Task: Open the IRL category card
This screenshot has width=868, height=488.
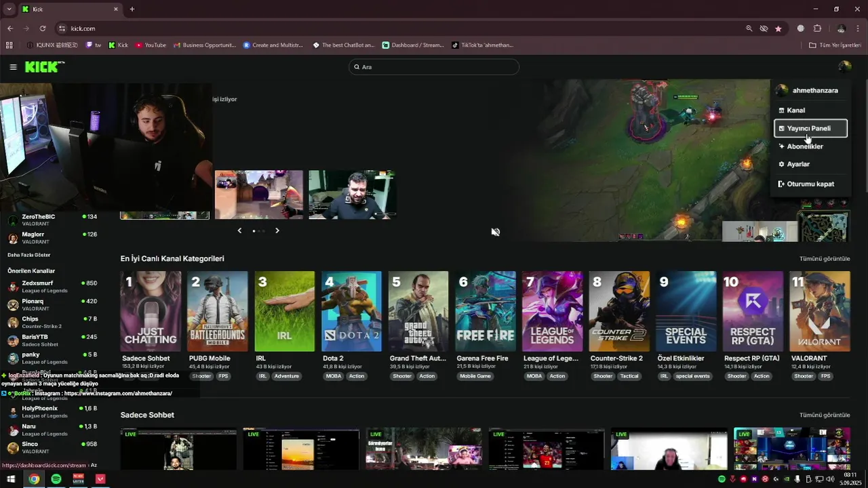Action: coord(285,311)
